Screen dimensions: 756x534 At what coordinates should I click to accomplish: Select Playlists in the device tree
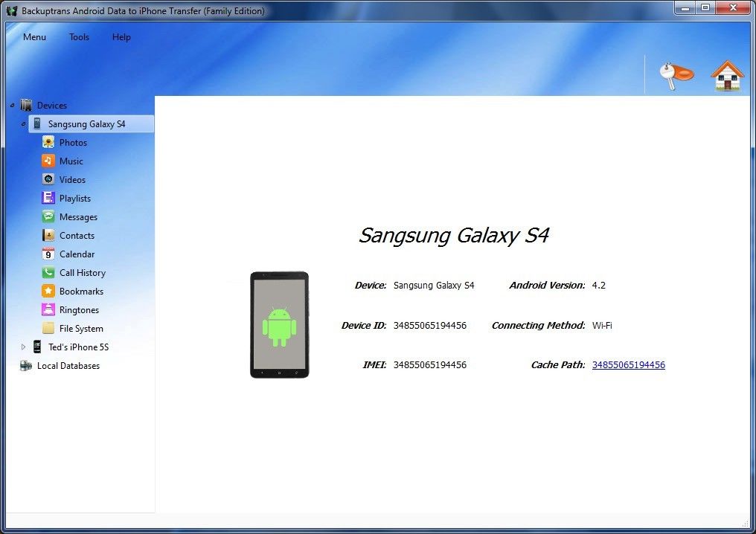(74, 199)
